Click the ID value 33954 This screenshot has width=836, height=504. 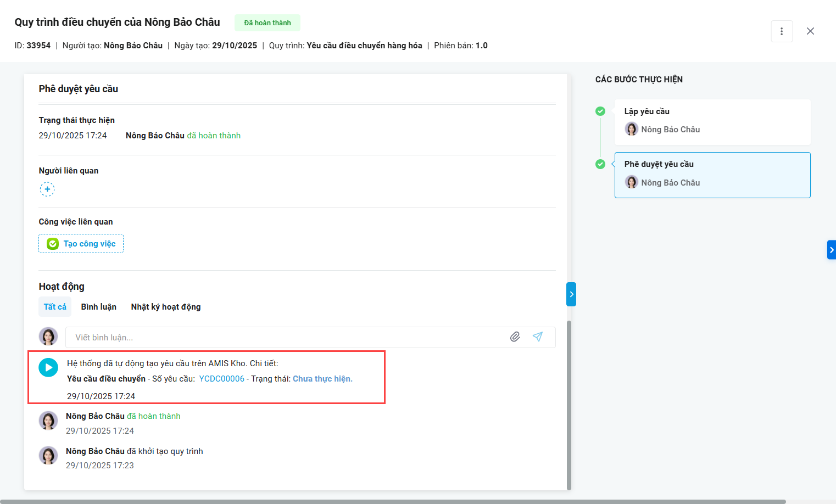pos(38,46)
